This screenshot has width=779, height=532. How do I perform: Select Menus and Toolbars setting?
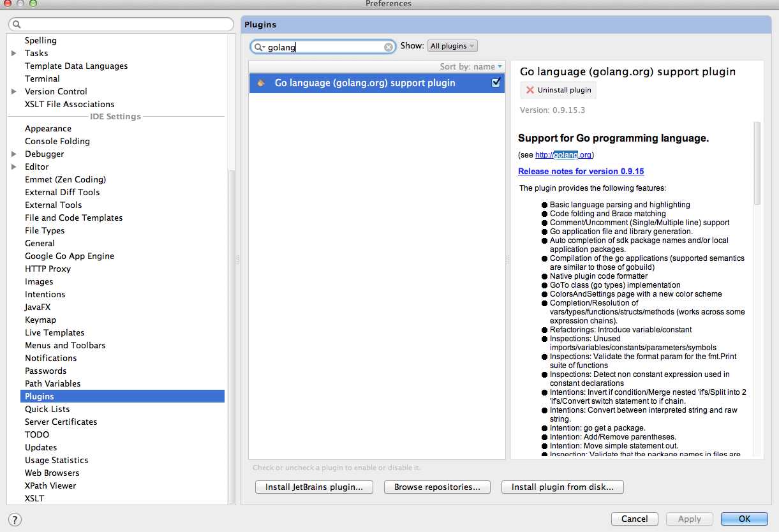point(65,346)
